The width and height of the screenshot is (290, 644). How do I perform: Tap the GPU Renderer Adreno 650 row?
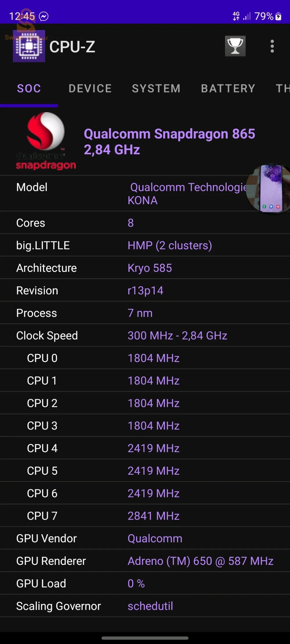(x=145, y=561)
